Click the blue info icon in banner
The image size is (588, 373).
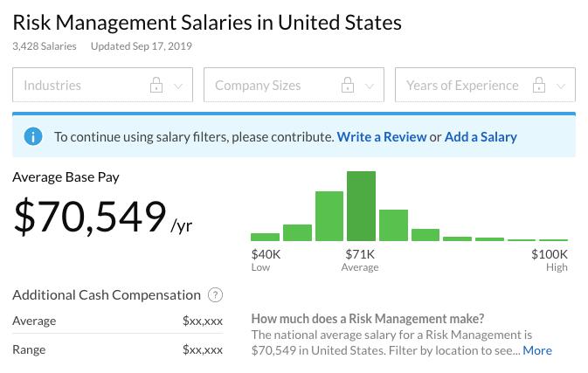click(x=33, y=136)
